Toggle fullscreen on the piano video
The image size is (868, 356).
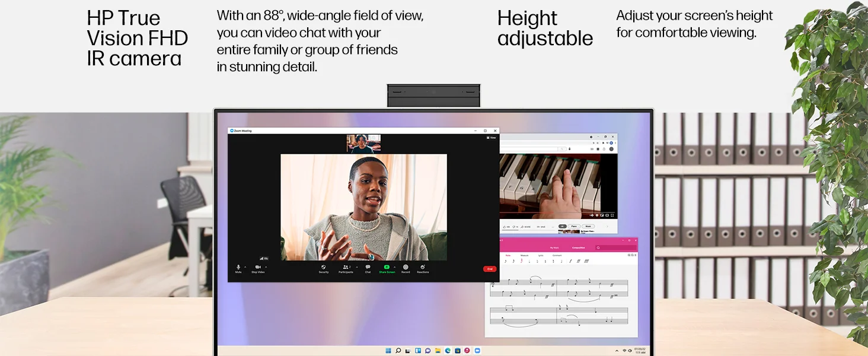(612, 215)
